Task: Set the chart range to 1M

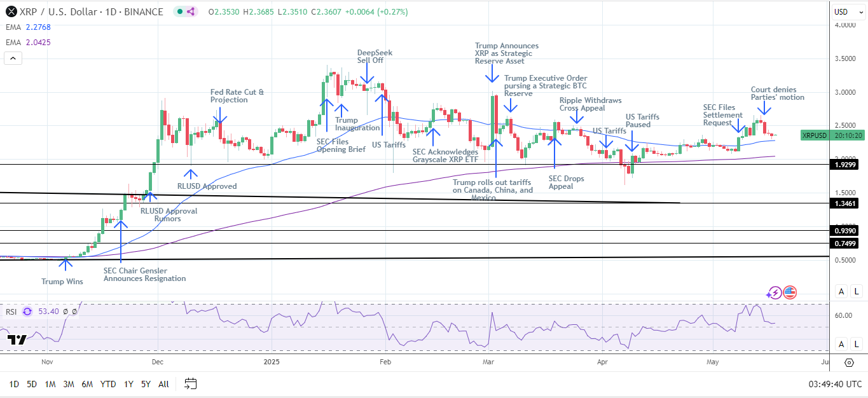Action: point(50,384)
